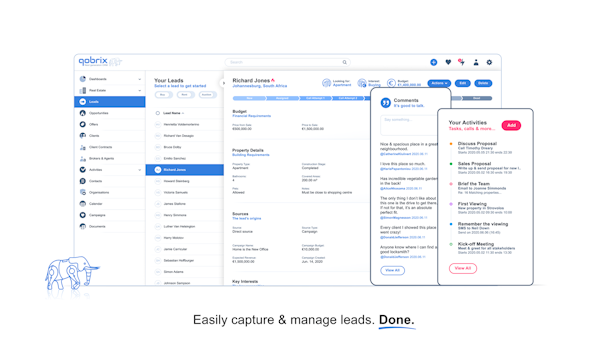Open the Actions dropdown button
Screen dimensions: 600x360
coord(439,83)
